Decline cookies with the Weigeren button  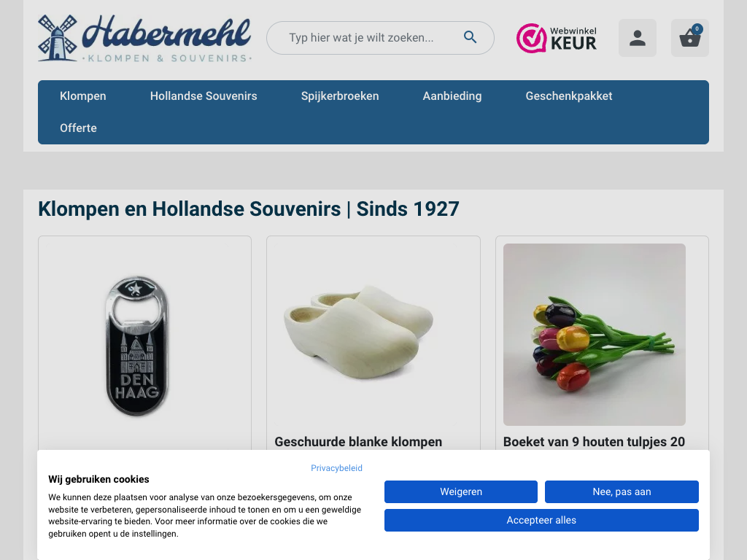point(461,492)
